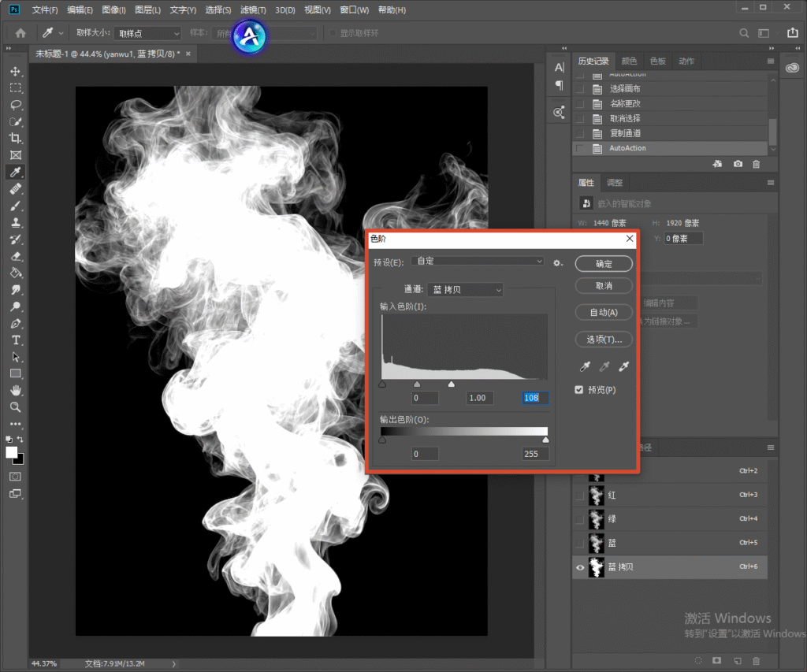This screenshot has height=672, width=807.
Task: Click the 选项(T)... button in Levels
Action: [x=604, y=340]
